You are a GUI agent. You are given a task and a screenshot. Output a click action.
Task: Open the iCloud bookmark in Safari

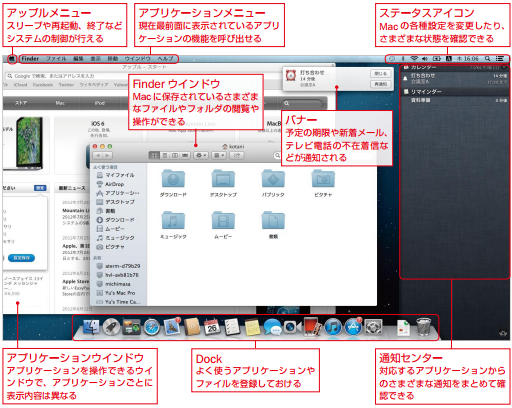click(x=20, y=85)
